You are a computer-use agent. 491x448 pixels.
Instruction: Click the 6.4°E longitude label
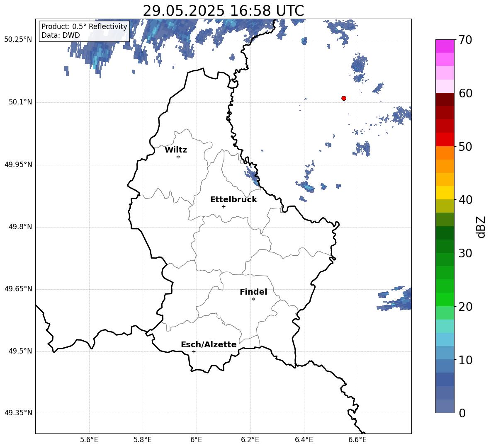click(304, 440)
